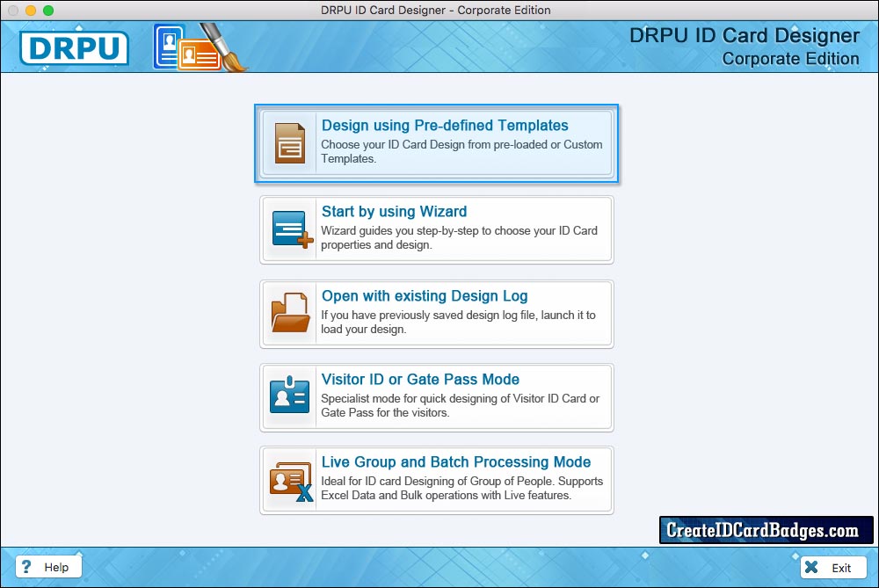Screen dimensions: 879x588
Task: Click 'Wizard guides you step-by-step' description
Action: pos(459,237)
